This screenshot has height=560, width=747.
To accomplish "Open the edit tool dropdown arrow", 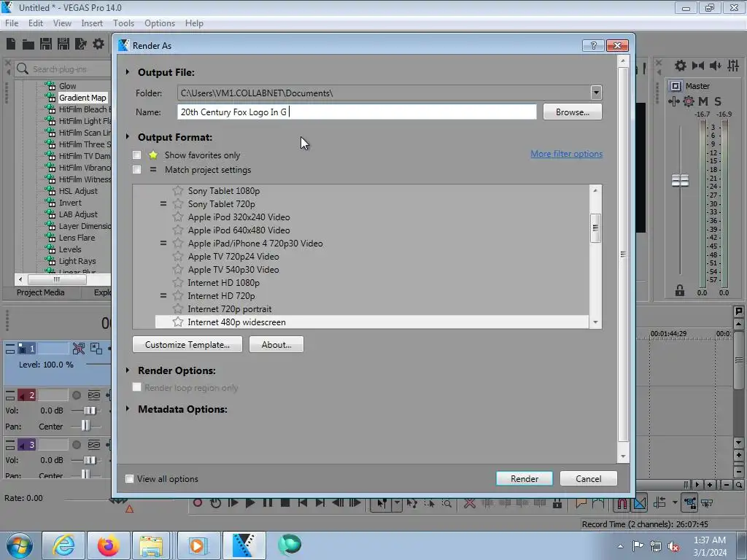I will tap(396, 503).
